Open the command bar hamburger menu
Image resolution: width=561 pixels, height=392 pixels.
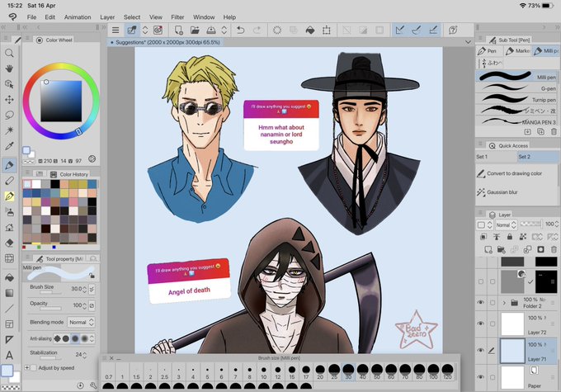pos(115,31)
